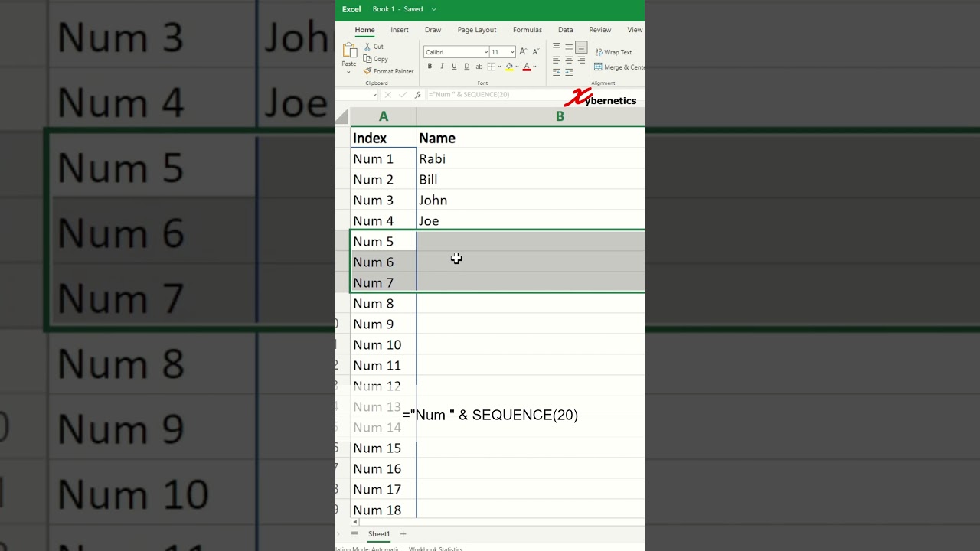The width and height of the screenshot is (980, 551).
Task: Expand Font Color palette arrow
Action: point(534,67)
